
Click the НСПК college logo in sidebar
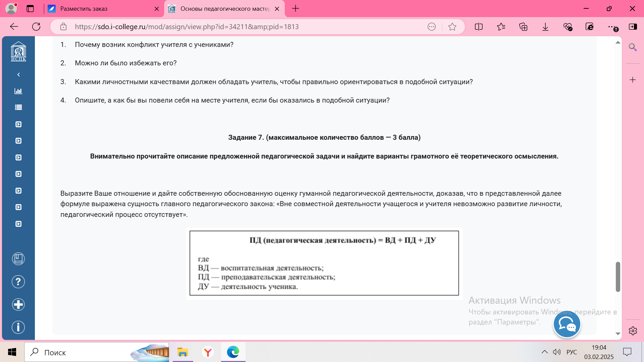[18, 51]
